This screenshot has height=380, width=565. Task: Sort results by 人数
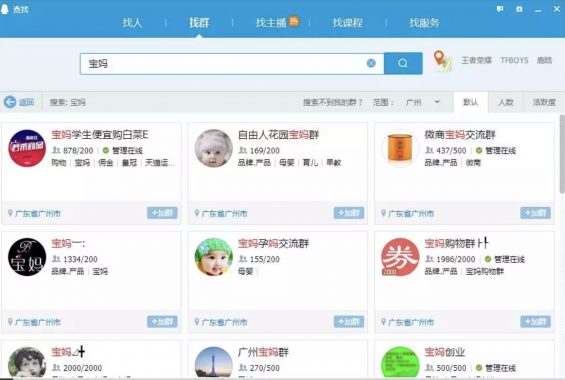tap(506, 102)
